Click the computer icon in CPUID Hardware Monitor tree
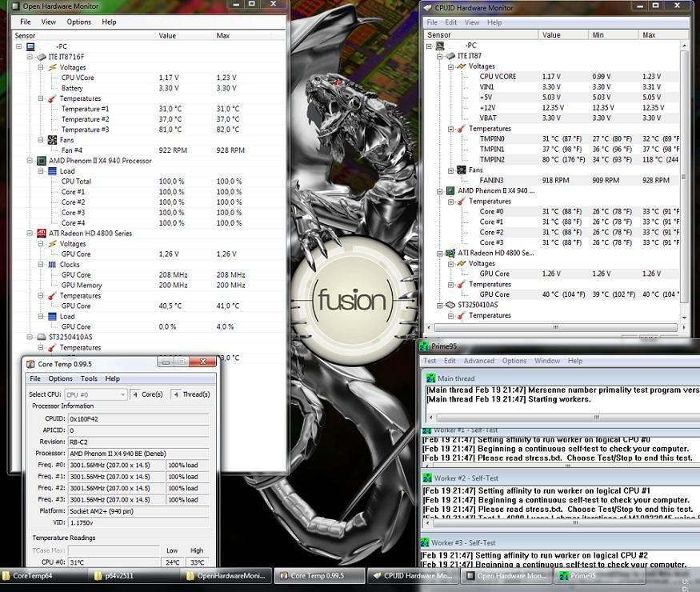700x592 pixels. pyautogui.click(x=440, y=46)
